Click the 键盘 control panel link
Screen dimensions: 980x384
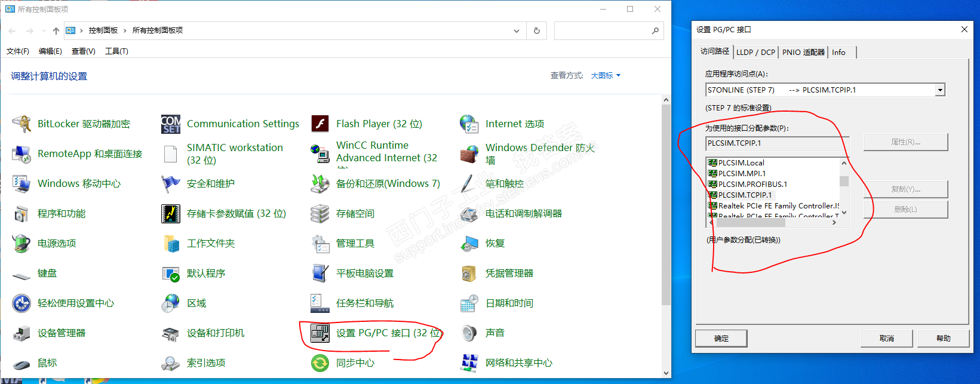(x=47, y=273)
